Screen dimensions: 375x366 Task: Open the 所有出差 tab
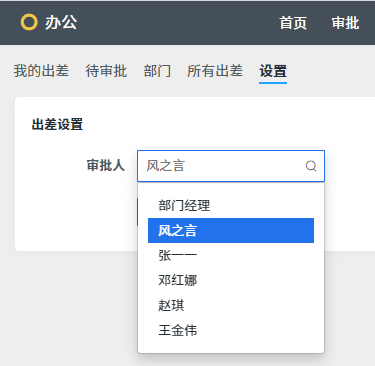(x=215, y=71)
